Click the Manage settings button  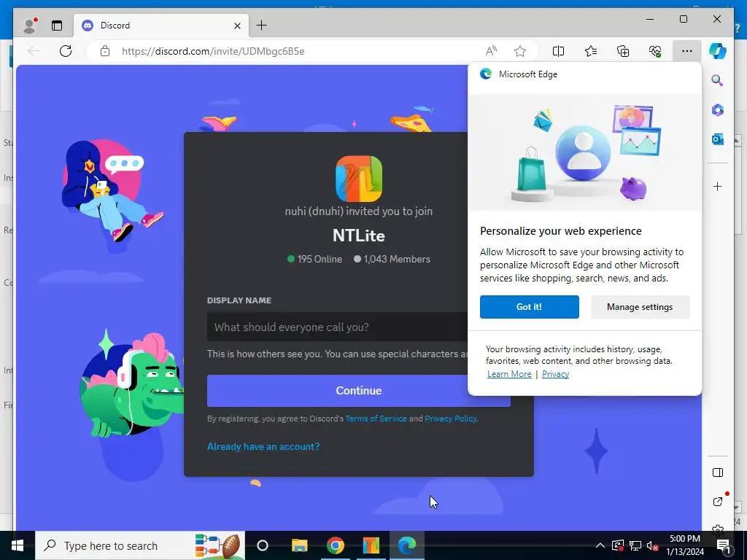tap(640, 307)
